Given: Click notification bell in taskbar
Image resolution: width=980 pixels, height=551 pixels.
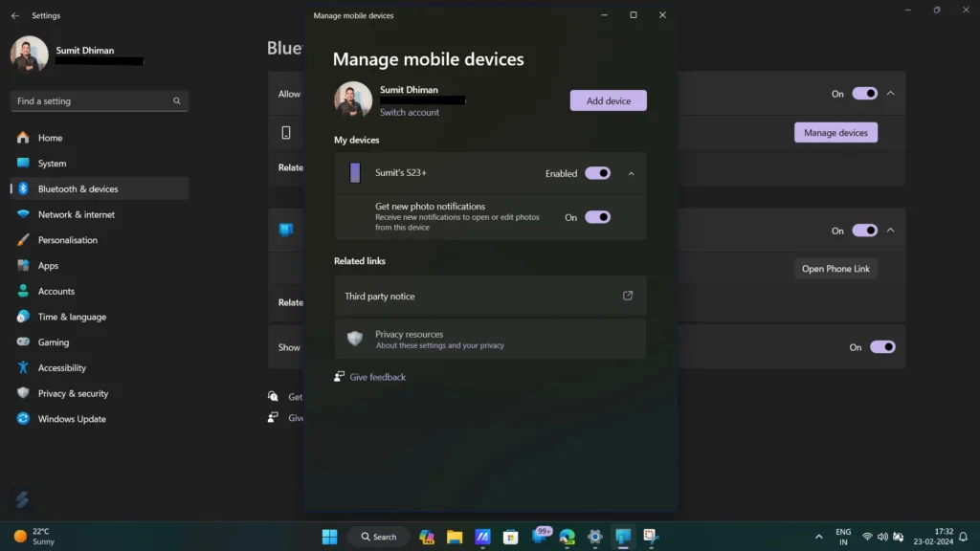Looking at the screenshot, I should point(963,537).
